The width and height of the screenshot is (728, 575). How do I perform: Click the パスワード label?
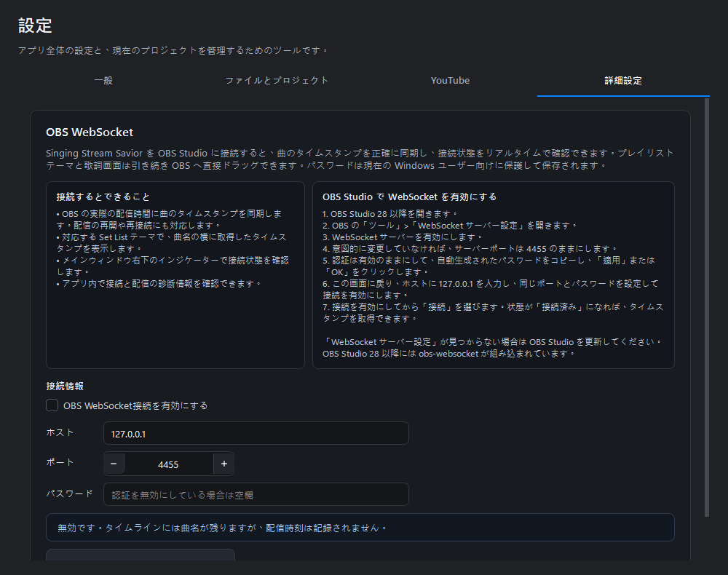tap(70, 493)
